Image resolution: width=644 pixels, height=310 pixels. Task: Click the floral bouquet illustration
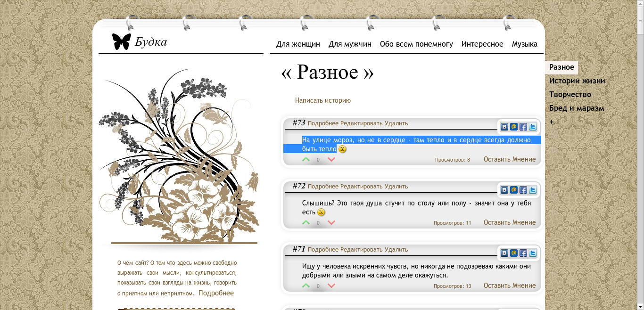pyautogui.click(x=179, y=155)
